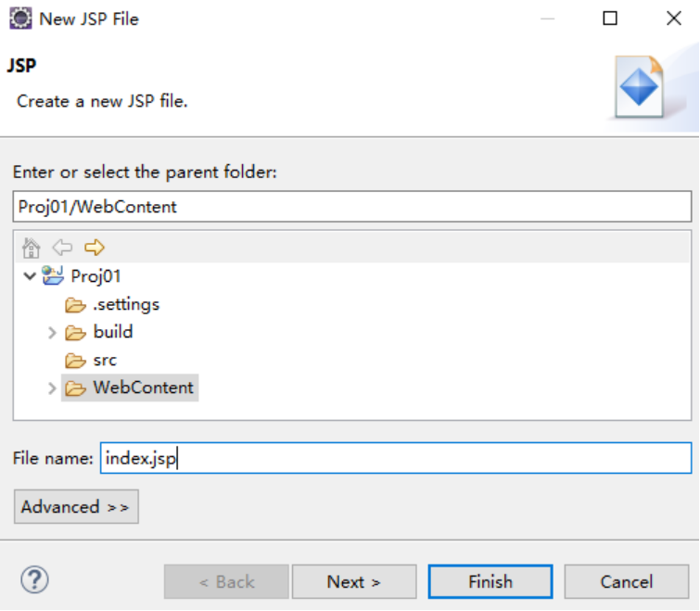The width and height of the screenshot is (700, 611).
Task: Select the WebContent folder label
Action: coord(144,388)
